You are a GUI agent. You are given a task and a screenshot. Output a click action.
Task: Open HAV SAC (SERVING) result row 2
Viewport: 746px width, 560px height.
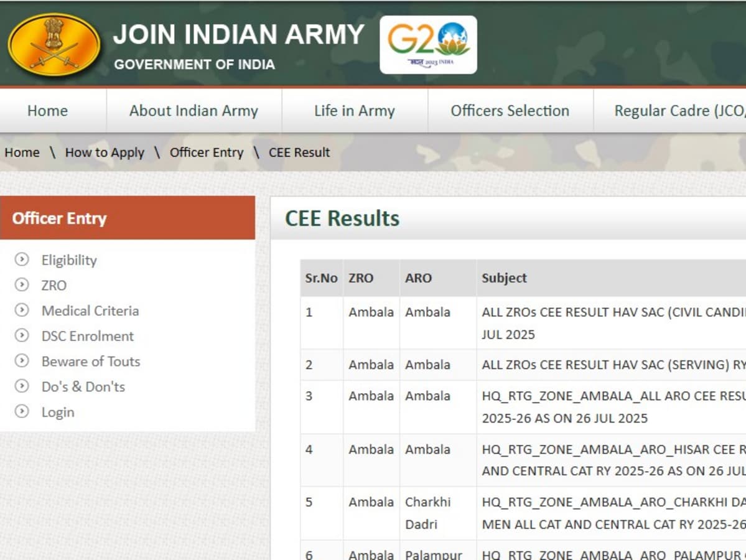(x=613, y=365)
